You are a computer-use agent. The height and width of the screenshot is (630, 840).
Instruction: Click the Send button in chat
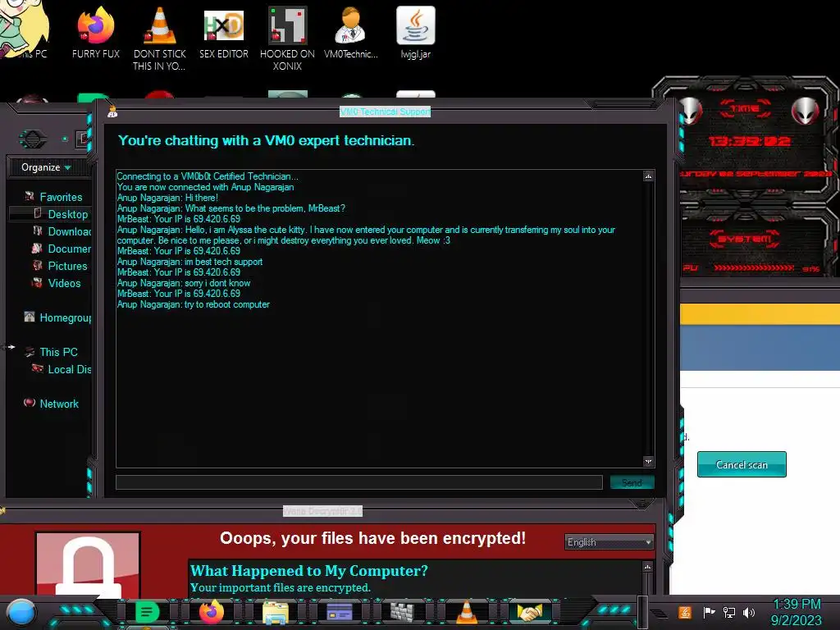coord(632,482)
